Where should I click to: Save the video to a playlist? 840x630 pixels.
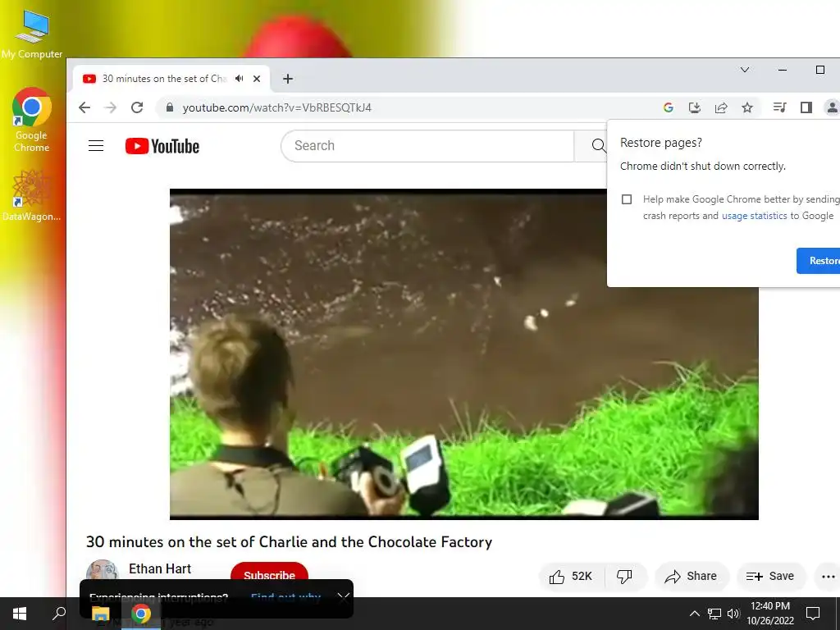tap(770, 577)
